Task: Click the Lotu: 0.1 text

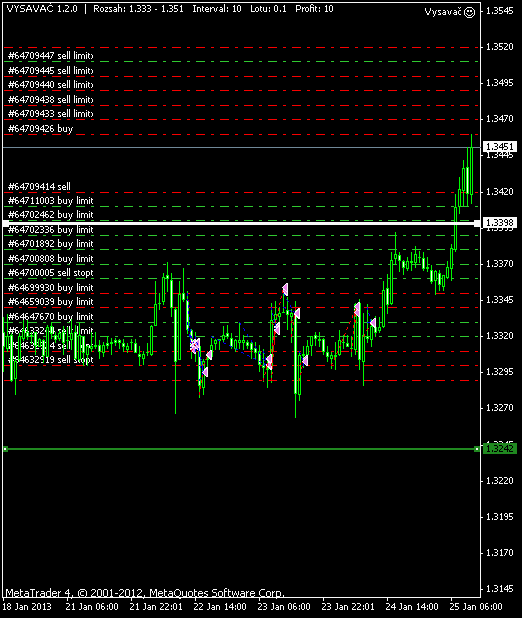Action: click(268, 9)
